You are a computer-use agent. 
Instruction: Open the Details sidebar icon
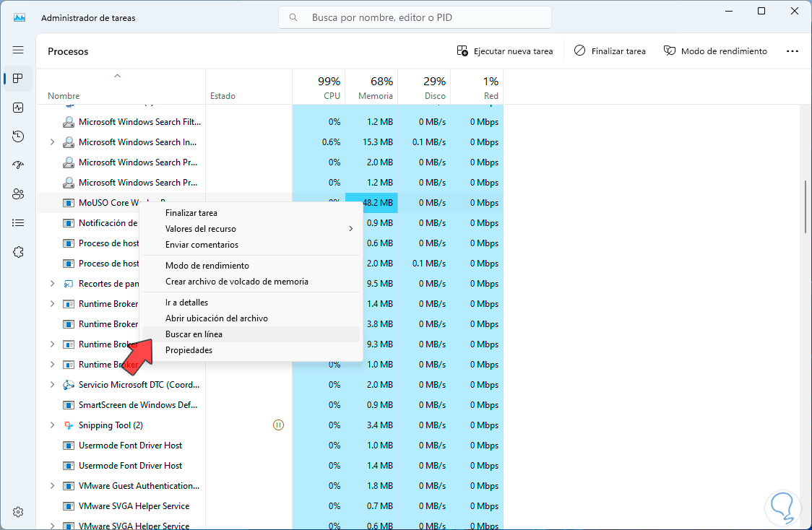click(18, 223)
